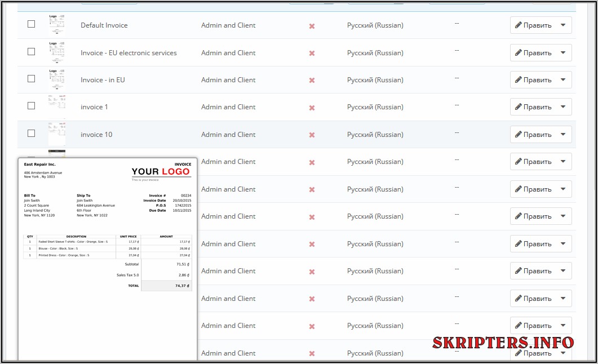This screenshot has height=364, width=598.
Task: Click the template name 'invoice 10'
Action: (x=96, y=134)
